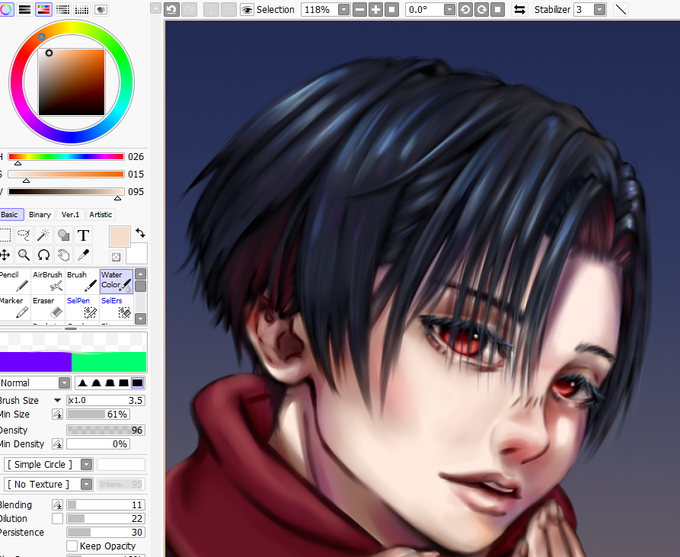Toggle straight line drawing mode
Screen dimensions: 680x557
621,10
